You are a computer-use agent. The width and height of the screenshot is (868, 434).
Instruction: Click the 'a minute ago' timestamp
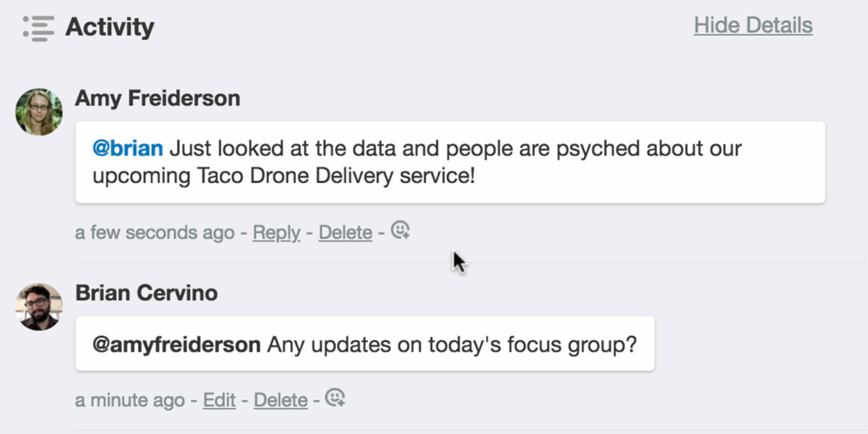tap(130, 399)
